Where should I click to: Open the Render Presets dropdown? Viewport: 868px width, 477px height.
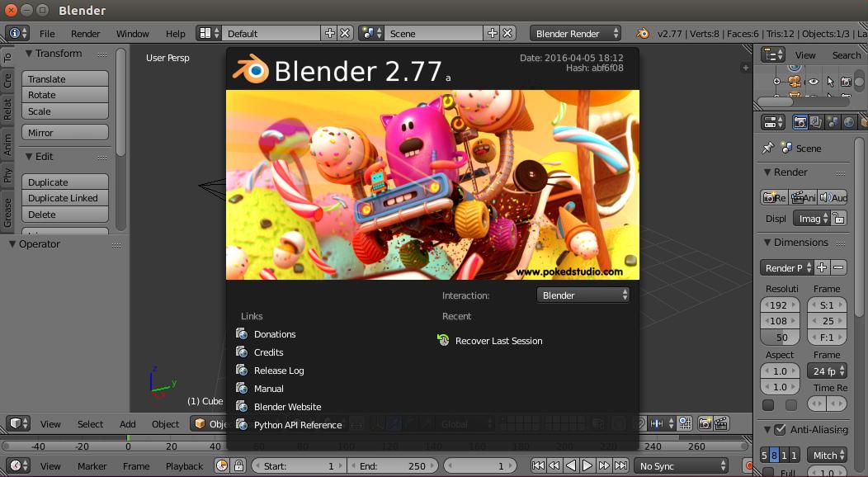pos(786,268)
